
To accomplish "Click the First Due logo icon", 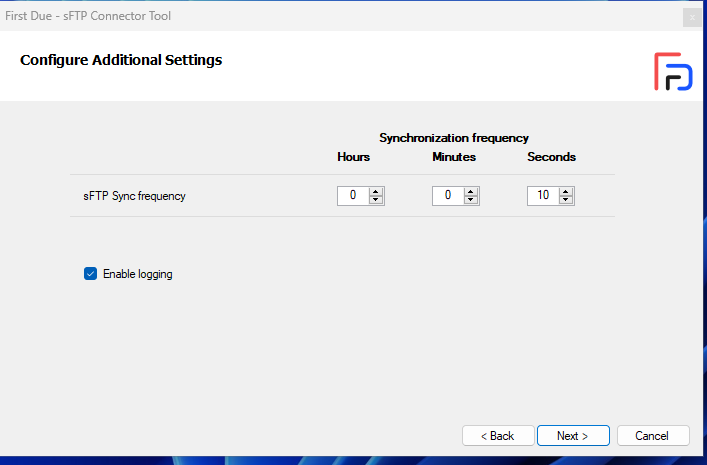I will (x=673, y=72).
